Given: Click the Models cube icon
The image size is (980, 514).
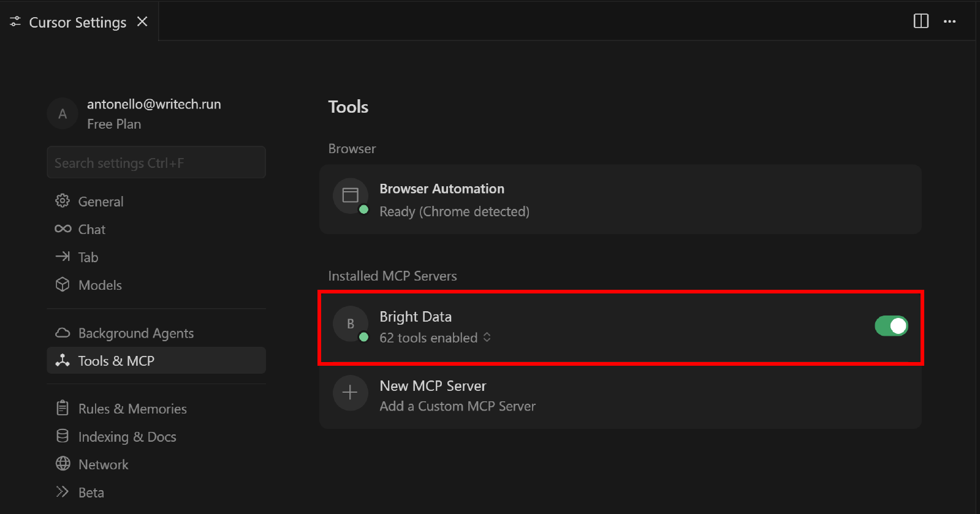Looking at the screenshot, I should point(63,285).
